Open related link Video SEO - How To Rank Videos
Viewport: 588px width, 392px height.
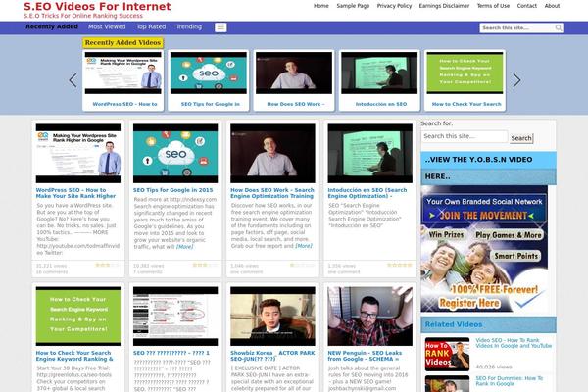[x=514, y=343]
